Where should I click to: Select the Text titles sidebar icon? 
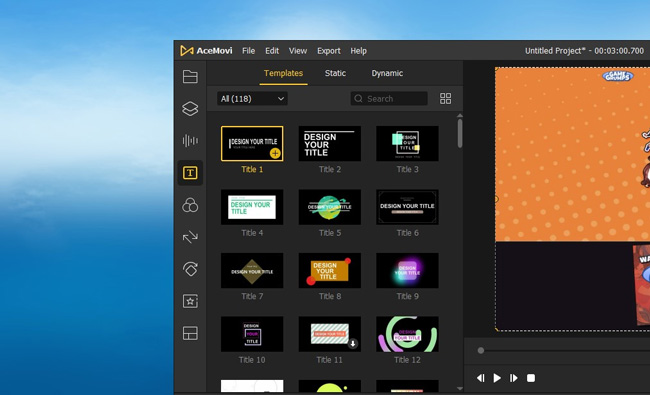coord(190,172)
